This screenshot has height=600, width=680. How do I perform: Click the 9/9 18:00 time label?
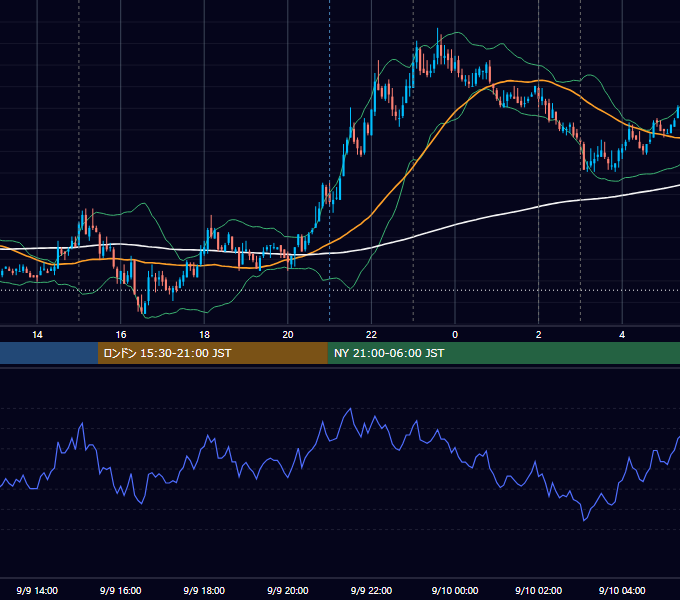[204, 590]
